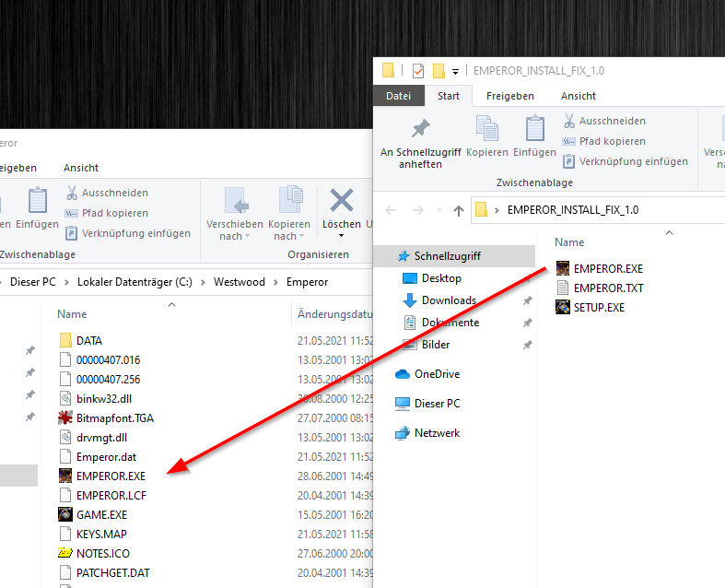Select binkw32.dll file
Image resolution: width=725 pixels, height=588 pixels.
coord(96,399)
